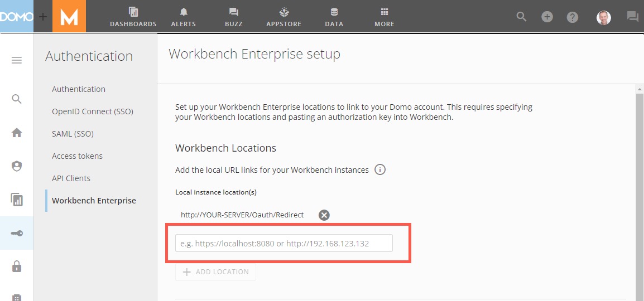Open Dashboards from the top navigation

[133, 17]
